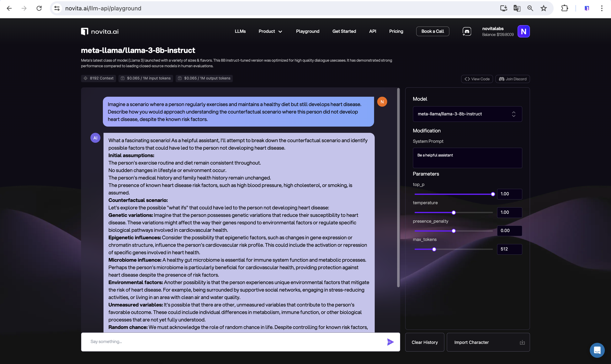The image size is (611, 364).
Task: Open the model selector combo box
Action: 467,114
